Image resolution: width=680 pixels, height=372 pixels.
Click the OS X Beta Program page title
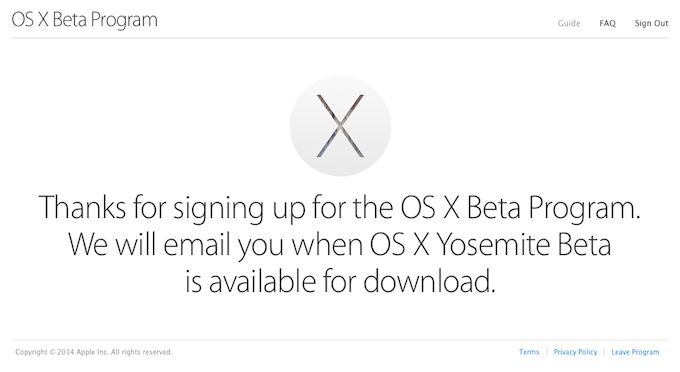click(x=85, y=20)
